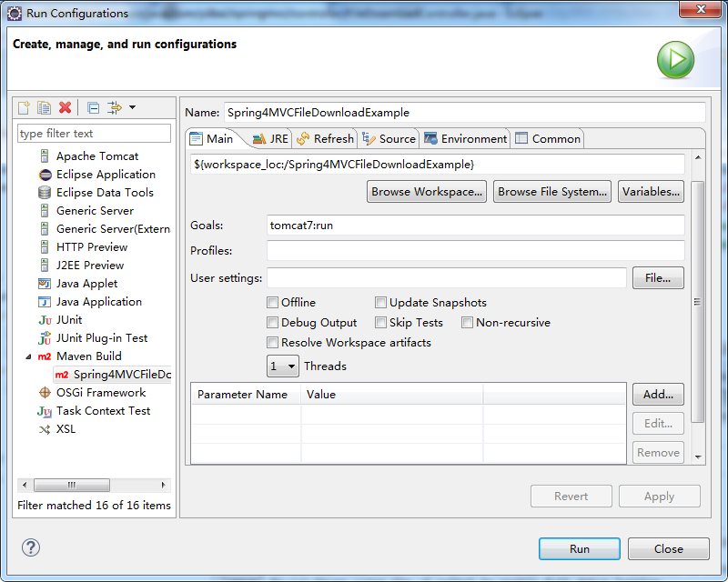Select Spring4MVCFileDownloadExample configuration in tree
Image resolution: width=728 pixels, height=582 pixels.
[113, 375]
